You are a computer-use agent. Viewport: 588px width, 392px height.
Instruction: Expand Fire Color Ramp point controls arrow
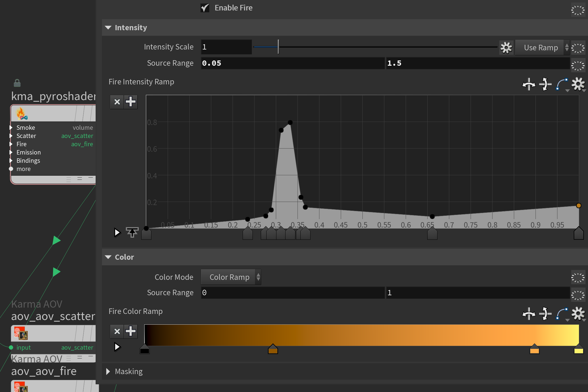coord(117,347)
